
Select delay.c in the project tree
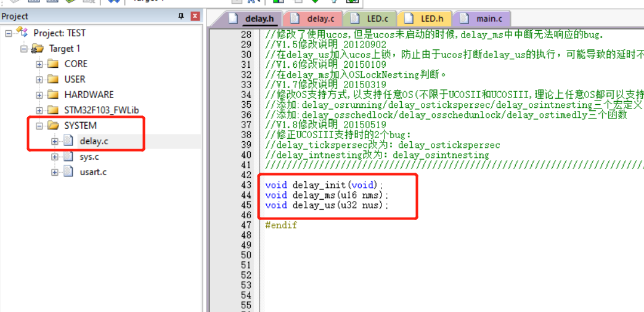(94, 141)
